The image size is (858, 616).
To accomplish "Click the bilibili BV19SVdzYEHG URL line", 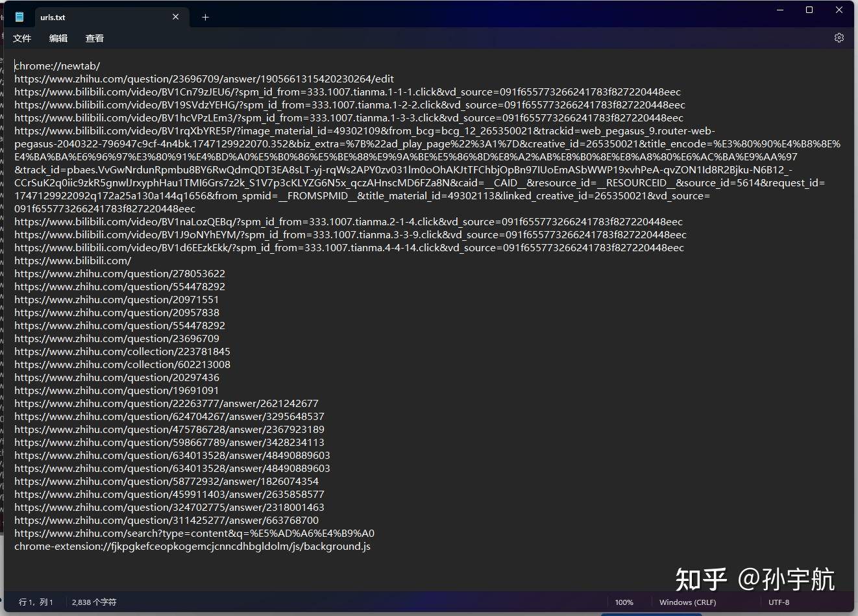I will pyautogui.click(x=350, y=105).
